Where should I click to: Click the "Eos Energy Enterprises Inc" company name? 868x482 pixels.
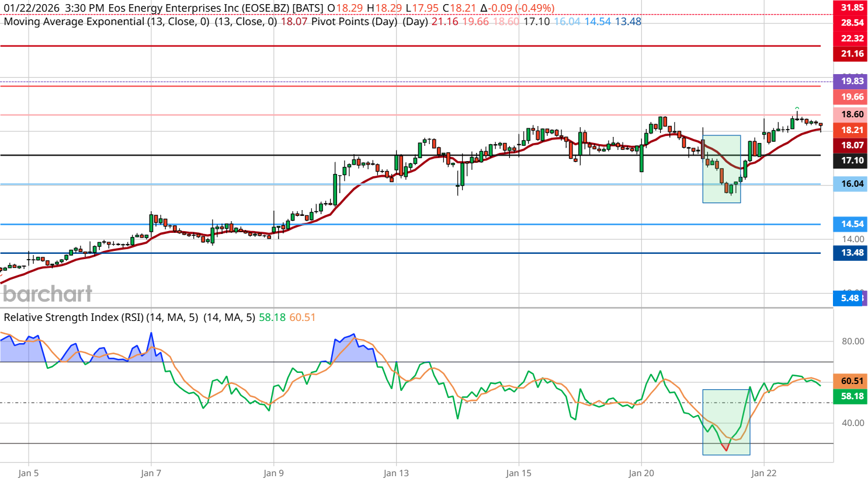[174, 8]
